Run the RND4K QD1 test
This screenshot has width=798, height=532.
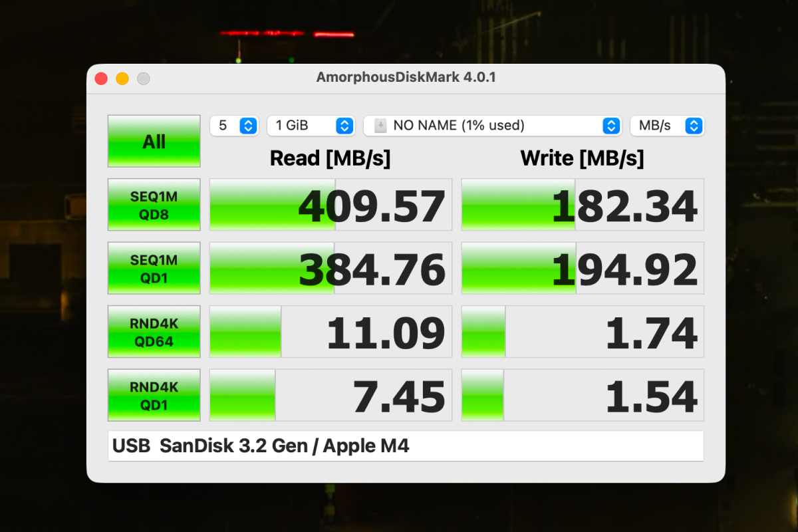coord(154,396)
